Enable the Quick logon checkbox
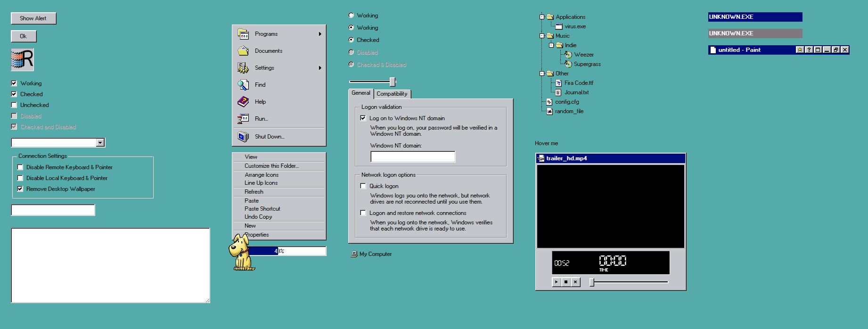The width and height of the screenshot is (868, 329). click(x=363, y=186)
